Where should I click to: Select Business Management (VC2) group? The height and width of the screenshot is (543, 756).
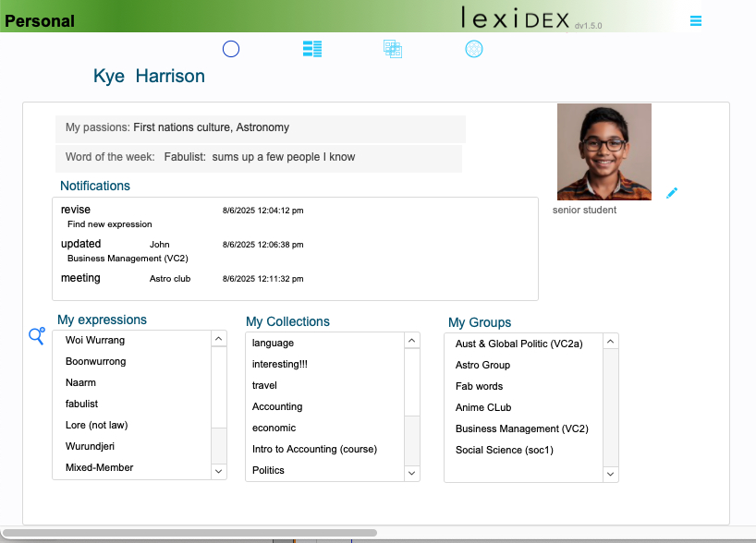[x=521, y=428]
